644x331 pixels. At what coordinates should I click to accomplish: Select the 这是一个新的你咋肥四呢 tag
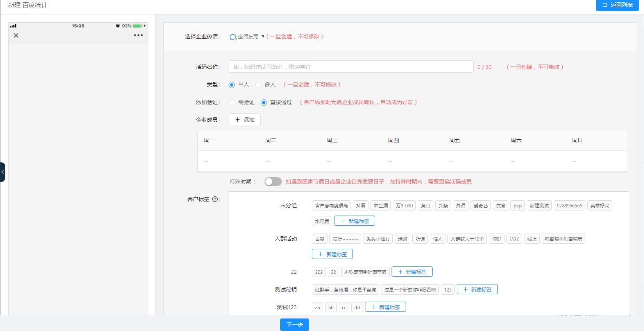[410, 290]
